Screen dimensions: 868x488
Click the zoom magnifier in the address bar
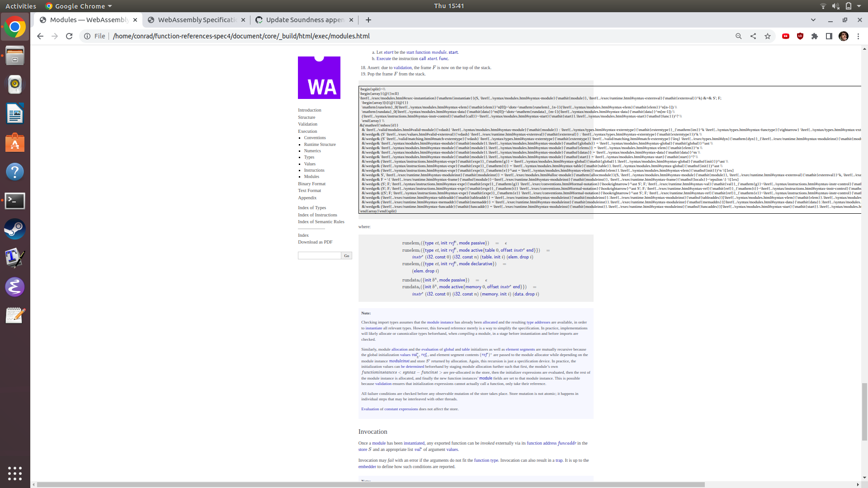pos(738,36)
